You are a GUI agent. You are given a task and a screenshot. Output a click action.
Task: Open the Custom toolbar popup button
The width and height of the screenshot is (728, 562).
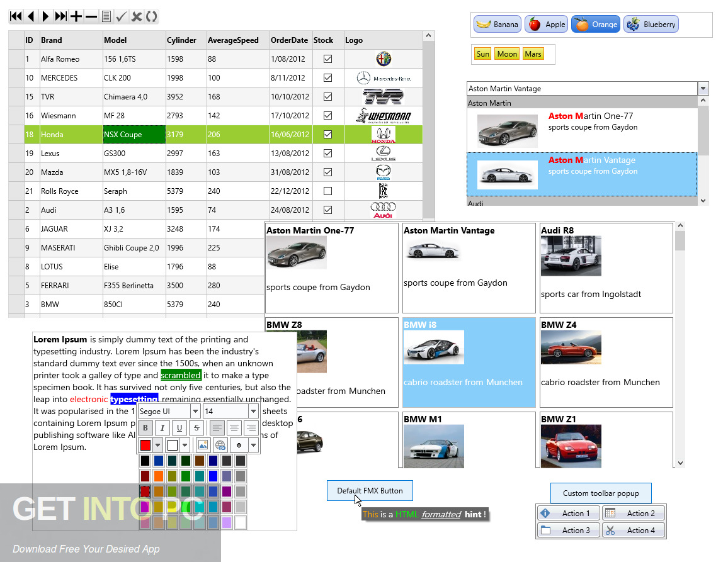tap(601, 493)
